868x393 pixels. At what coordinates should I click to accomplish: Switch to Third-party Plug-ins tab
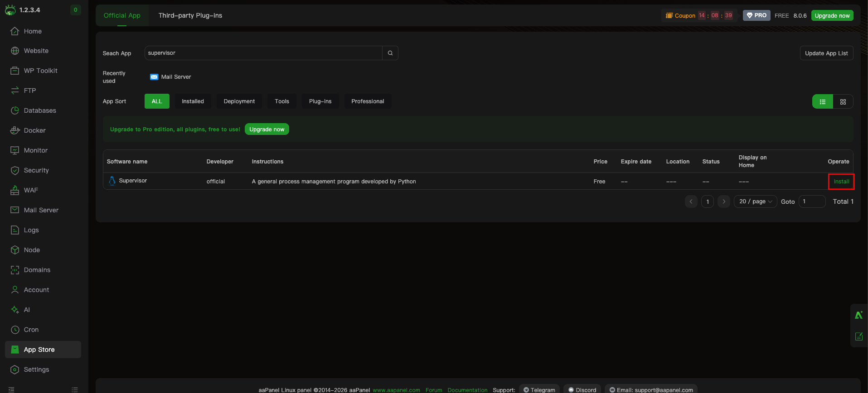(190, 15)
